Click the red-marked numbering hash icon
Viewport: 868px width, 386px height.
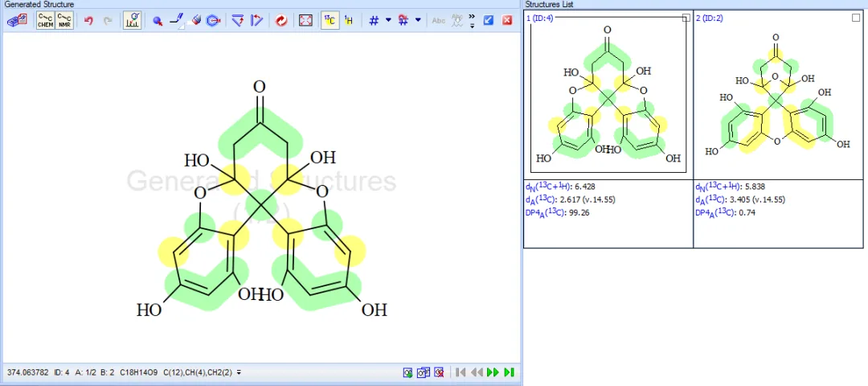point(403,20)
